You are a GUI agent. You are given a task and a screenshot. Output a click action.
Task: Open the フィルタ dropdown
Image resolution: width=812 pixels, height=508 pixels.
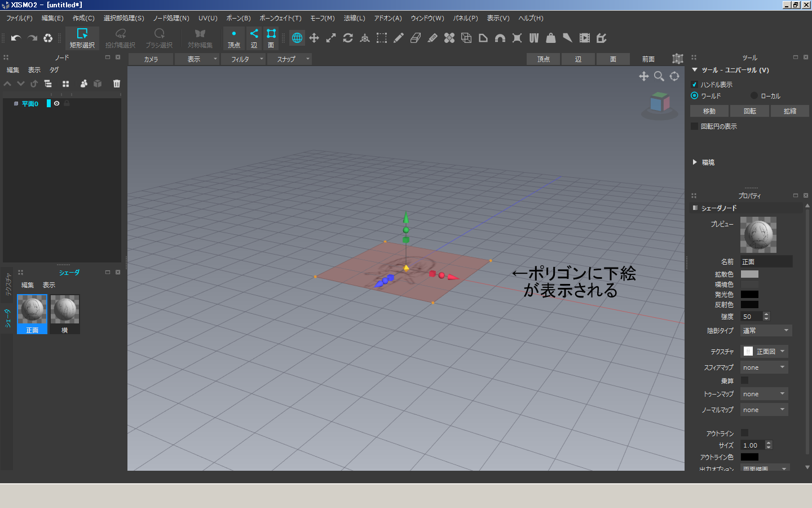point(243,59)
